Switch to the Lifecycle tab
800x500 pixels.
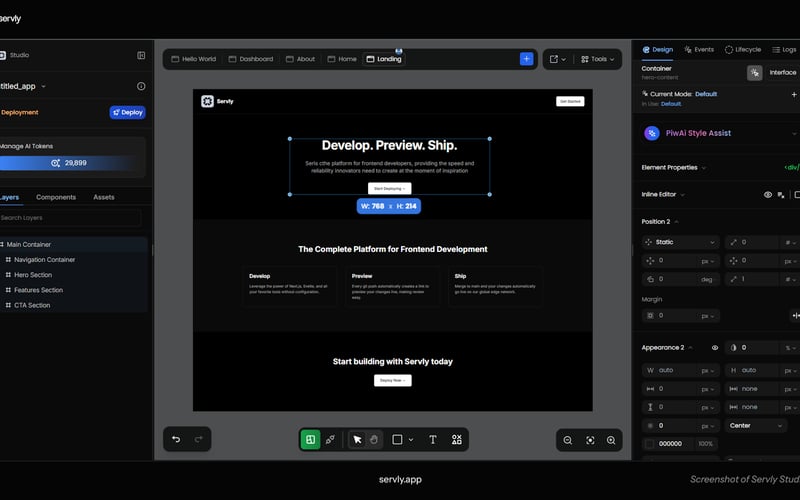743,49
